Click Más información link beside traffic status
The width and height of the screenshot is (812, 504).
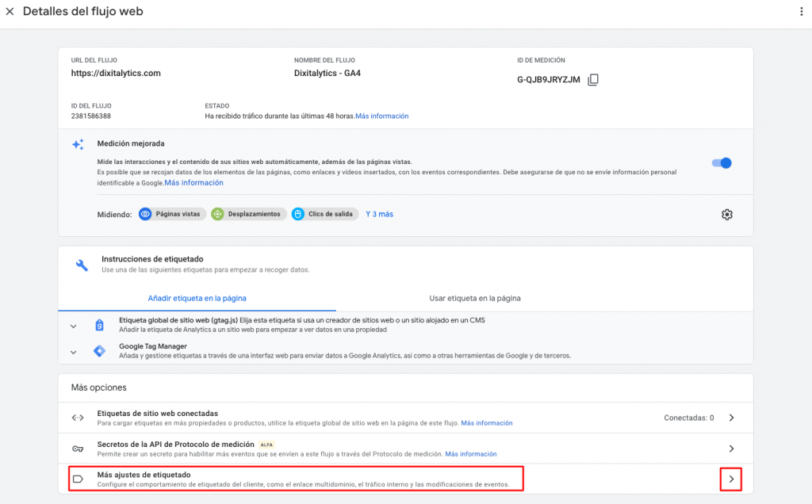pyautogui.click(x=381, y=116)
